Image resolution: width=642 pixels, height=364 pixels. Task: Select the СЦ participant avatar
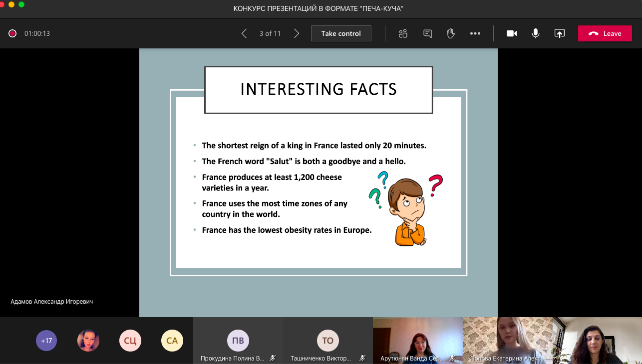[130, 341]
